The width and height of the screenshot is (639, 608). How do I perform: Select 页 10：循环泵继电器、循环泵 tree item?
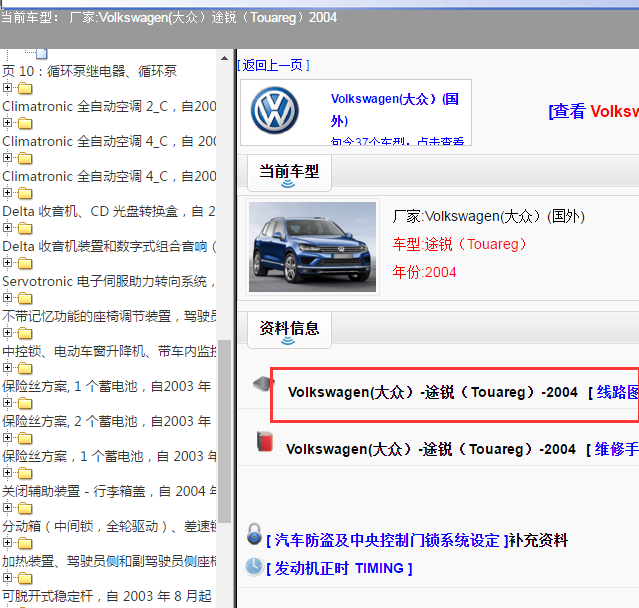click(x=90, y=71)
